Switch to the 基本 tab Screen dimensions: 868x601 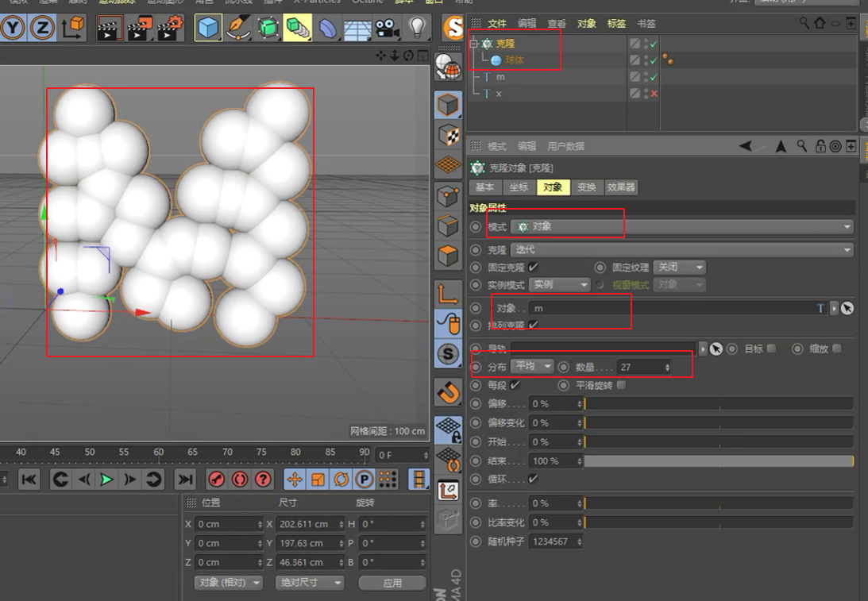(x=485, y=187)
